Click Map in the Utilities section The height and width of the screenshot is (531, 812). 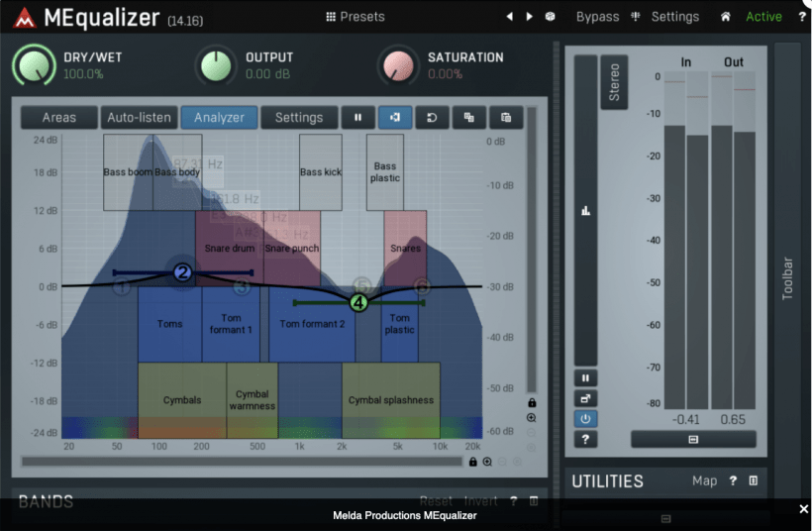point(704,480)
